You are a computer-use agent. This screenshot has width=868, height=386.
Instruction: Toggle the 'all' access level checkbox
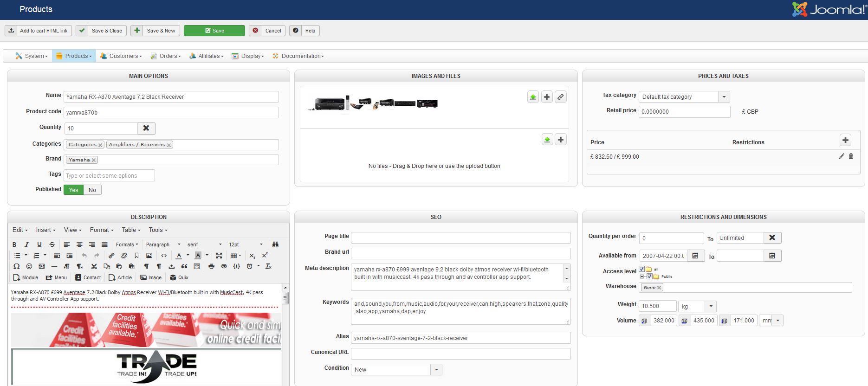point(641,269)
